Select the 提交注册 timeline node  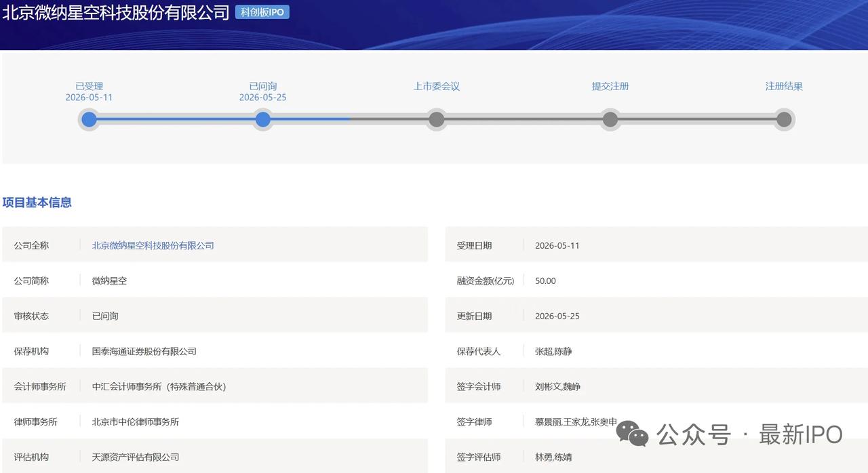610,120
